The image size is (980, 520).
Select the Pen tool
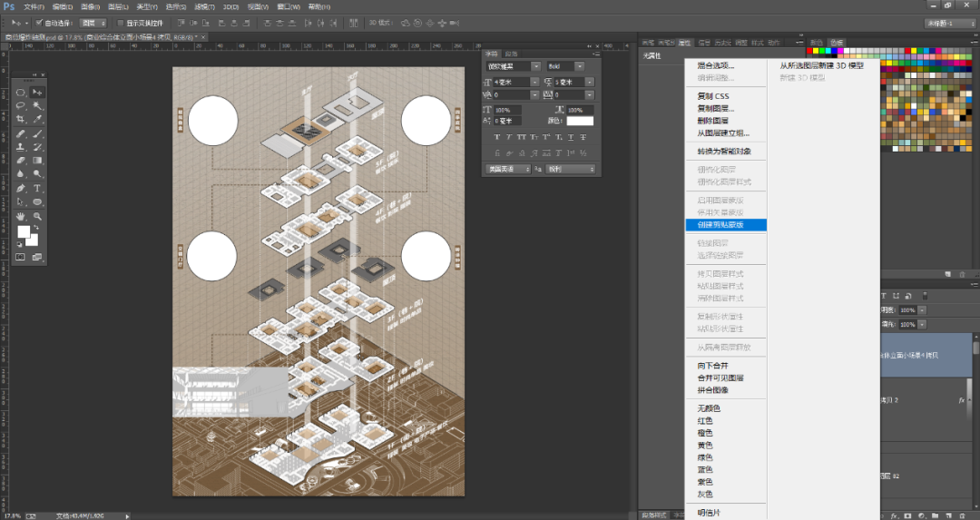pos(21,188)
